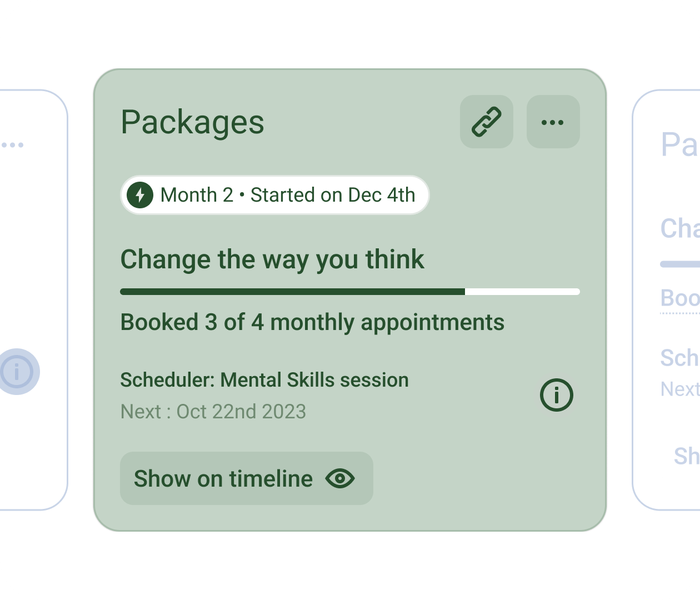Image resolution: width=700 pixels, height=600 pixels.
Task: Open the ellipsis more-options icon
Action: [553, 122]
